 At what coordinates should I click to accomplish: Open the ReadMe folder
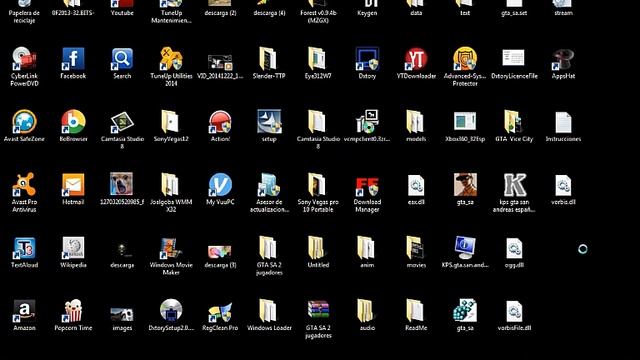click(415, 311)
